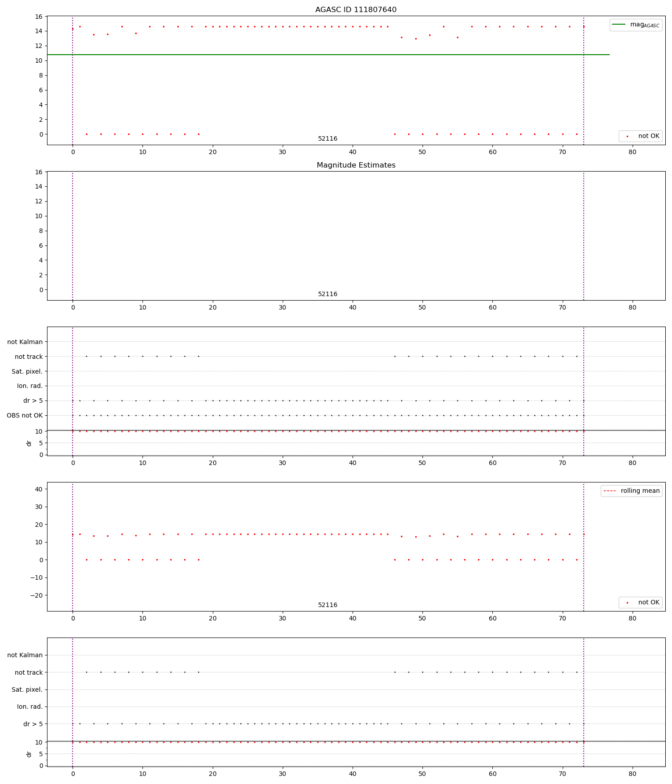This screenshot has height=784, width=672.
Task: Click the '52116' label in Magnitude Estimates plot
Action: click(327, 294)
